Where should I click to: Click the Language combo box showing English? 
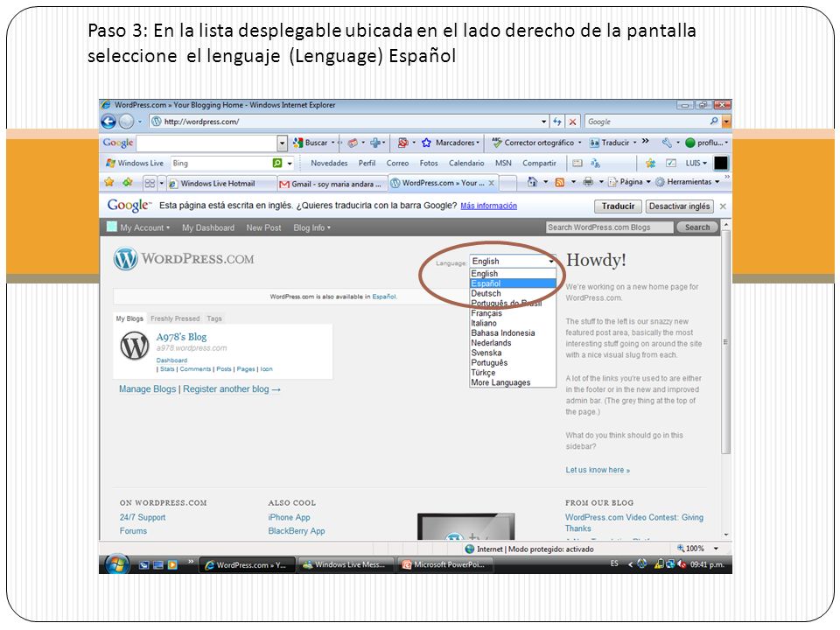(513, 261)
